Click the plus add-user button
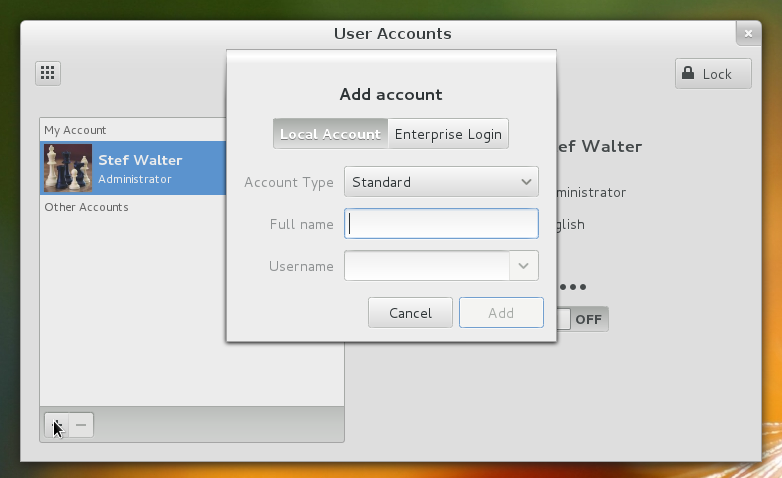The width and height of the screenshot is (782, 478). coord(56,425)
